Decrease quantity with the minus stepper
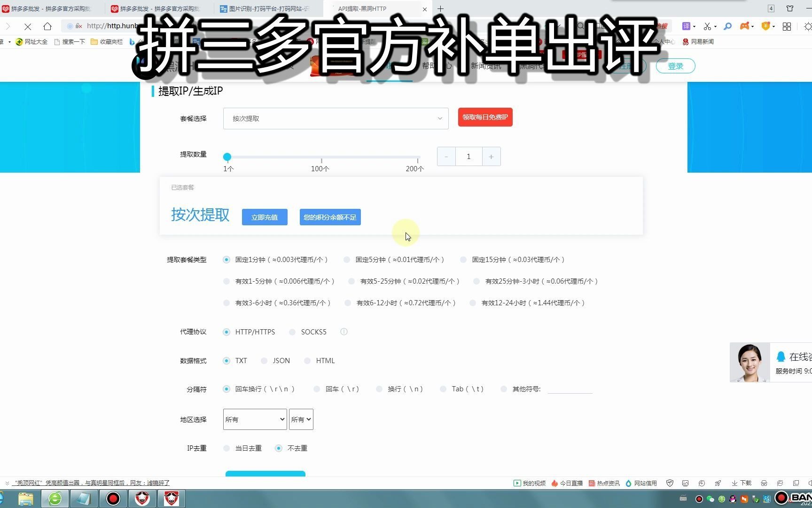Screen dimensions: 812x508 (x=446, y=157)
